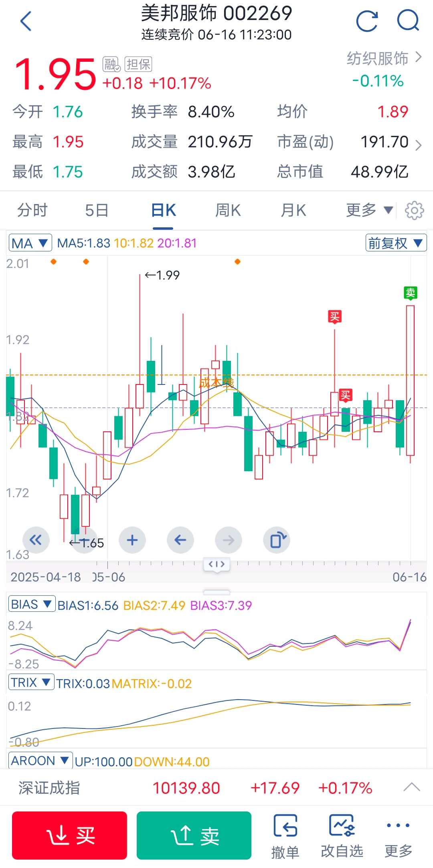This screenshot has width=433, height=868.
Task: Tap the green 卖 sell button
Action: coord(194,836)
